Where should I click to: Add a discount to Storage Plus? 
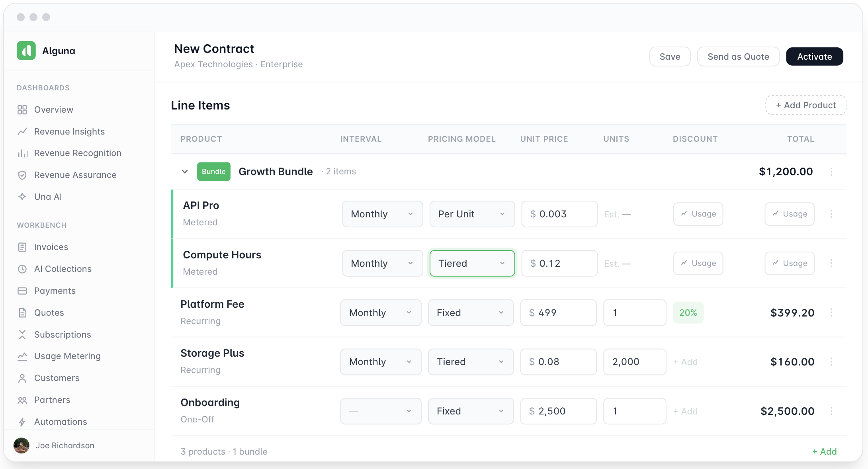click(686, 362)
